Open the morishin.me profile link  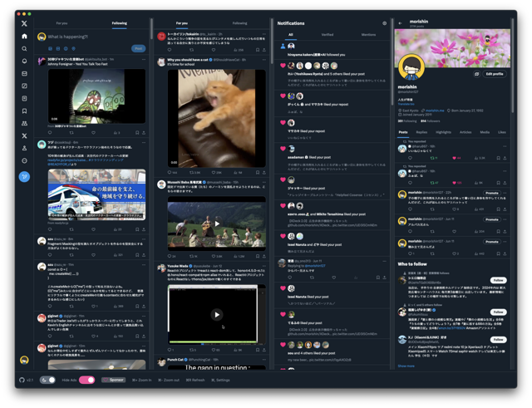click(435, 111)
